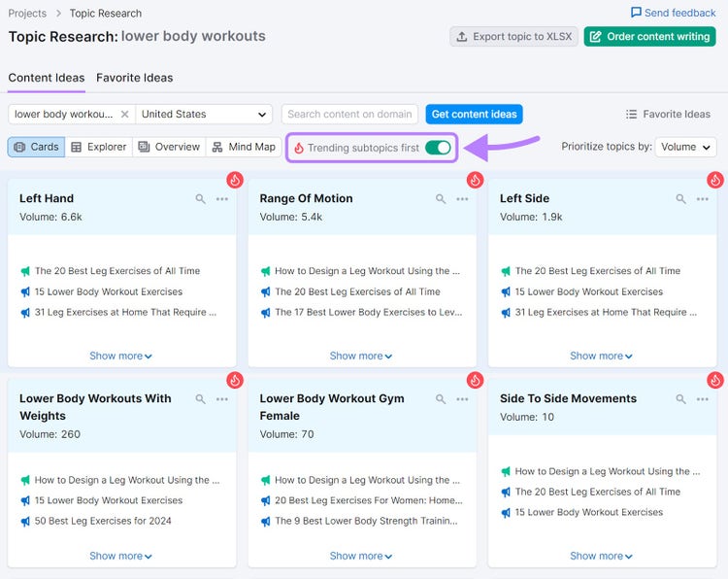Click the Side To Side Movements card title
The height and width of the screenshot is (579, 728).
(568, 398)
